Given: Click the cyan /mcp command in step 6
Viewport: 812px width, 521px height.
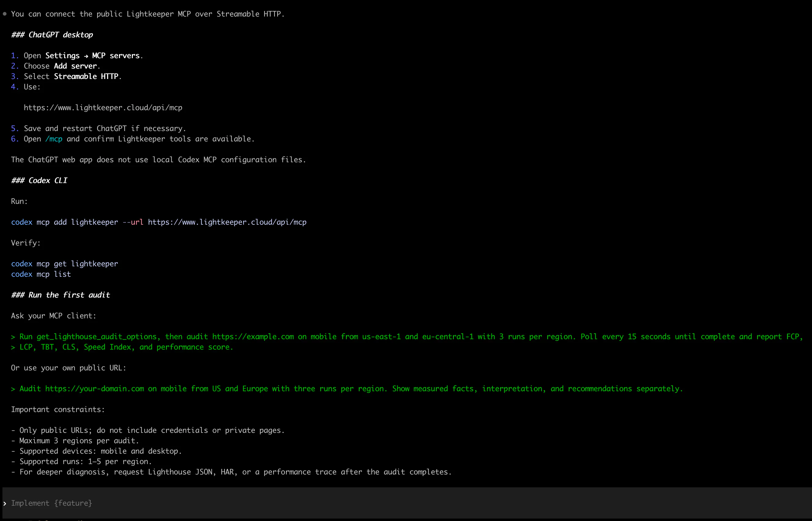Looking at the screenshot, I should click(x=54, y=139).
